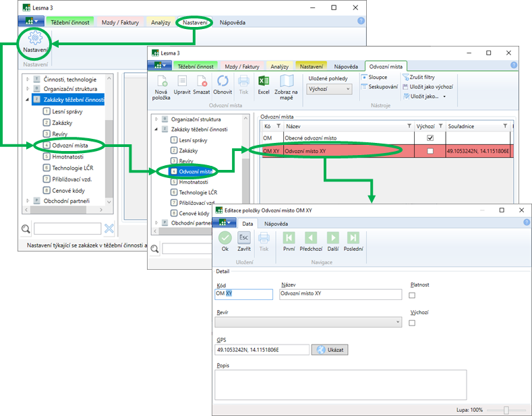Adjust the Lupa zoom slider
The height and width of the screenshot is (416, 532).
click(x=506, y=410)
